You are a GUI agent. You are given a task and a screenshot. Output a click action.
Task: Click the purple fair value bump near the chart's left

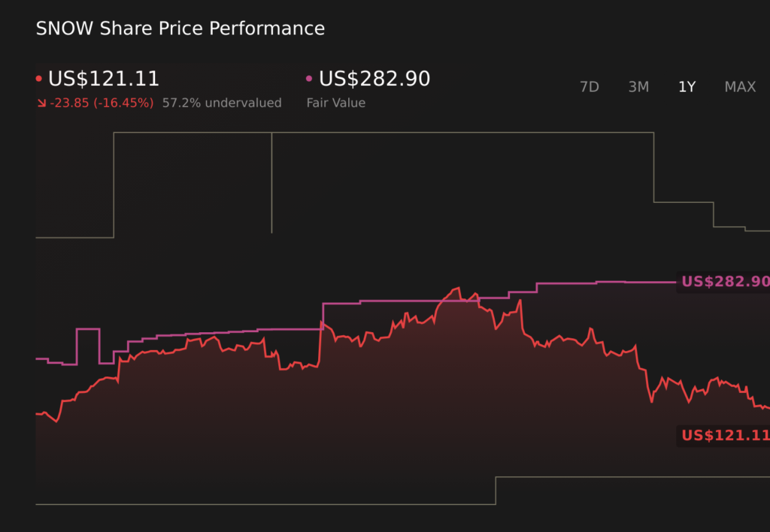tap(88, 329)
